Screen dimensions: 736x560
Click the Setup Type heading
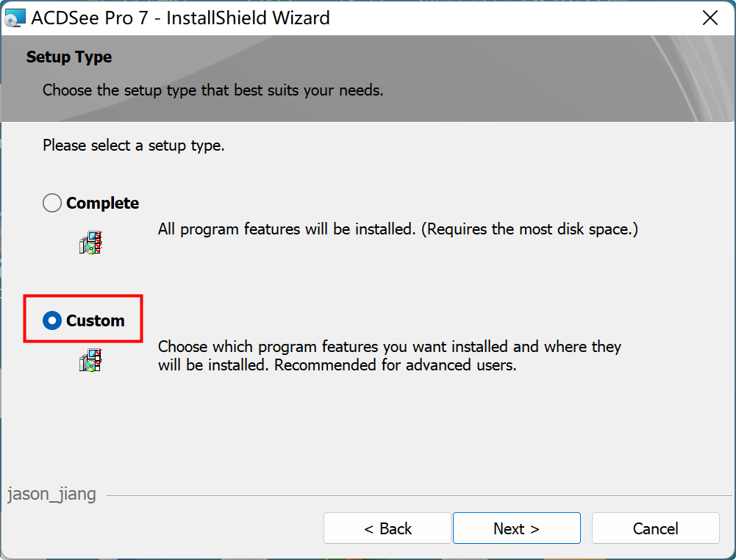(69, 57)
